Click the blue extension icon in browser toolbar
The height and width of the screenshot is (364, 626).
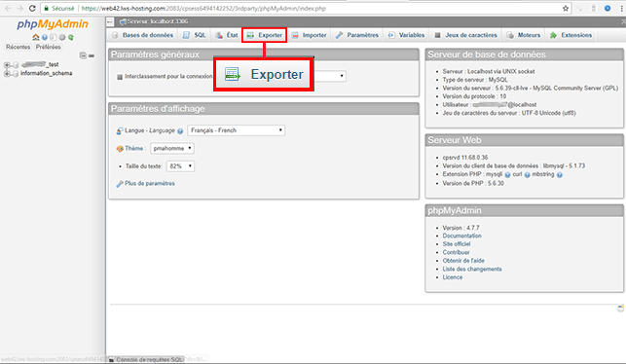point(608,8)
